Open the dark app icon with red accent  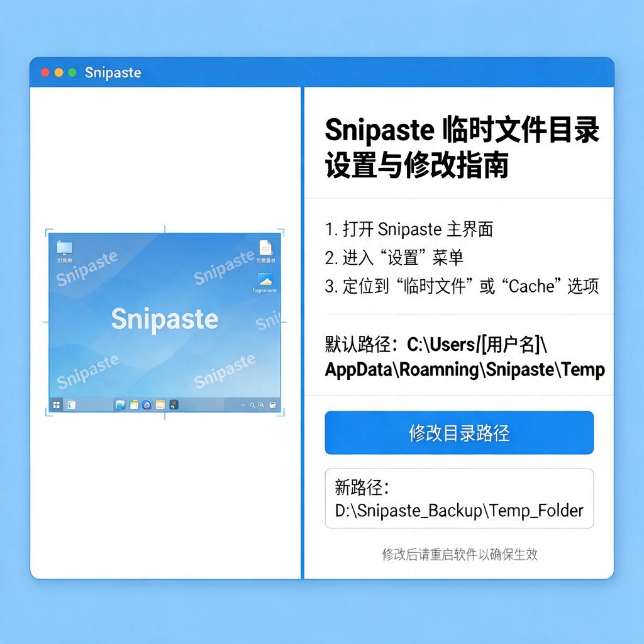click(x=174, y=405)
